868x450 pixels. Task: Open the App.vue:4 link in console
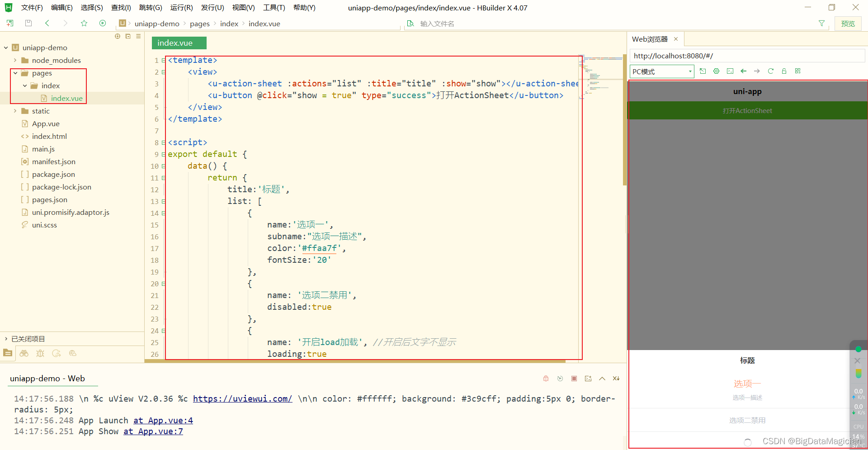(x=163, y=420)
